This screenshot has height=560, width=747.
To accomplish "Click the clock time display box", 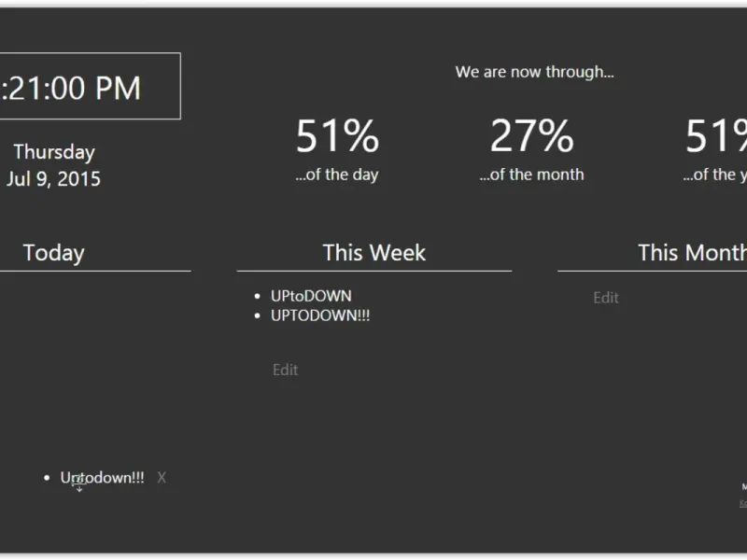I will [x=89, y=87].
